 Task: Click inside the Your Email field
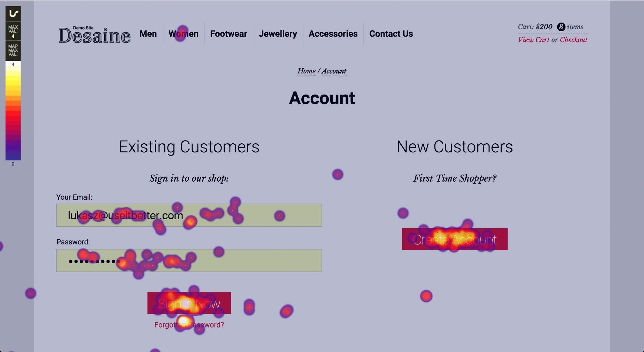coord(189,215)
